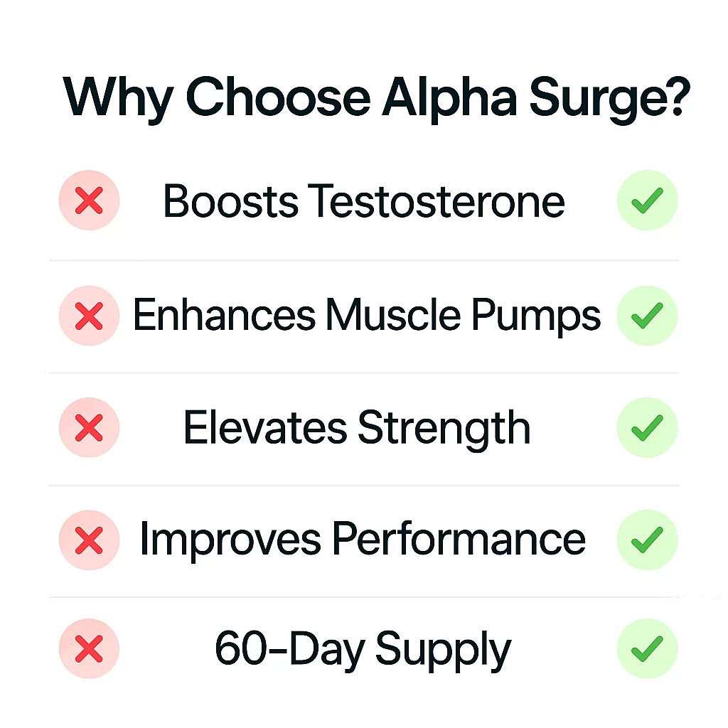This screenshot has width=728, height=728.
Task: Click the red X beside Improves Performance
Action: click(x=89, y=540)
